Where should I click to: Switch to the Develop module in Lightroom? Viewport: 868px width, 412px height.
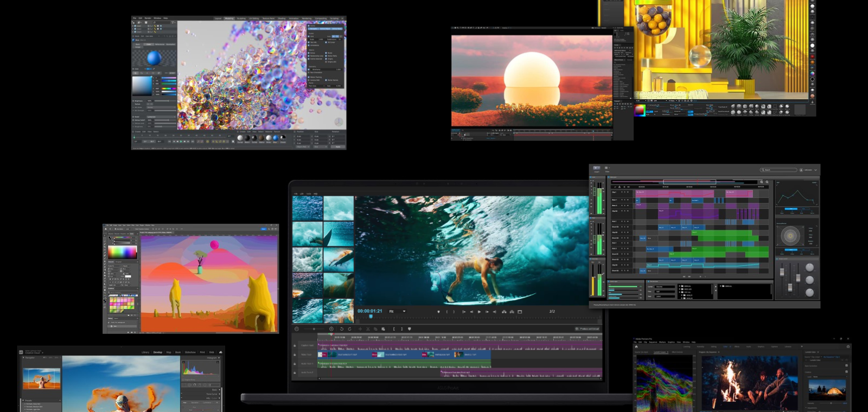[158, 352]
